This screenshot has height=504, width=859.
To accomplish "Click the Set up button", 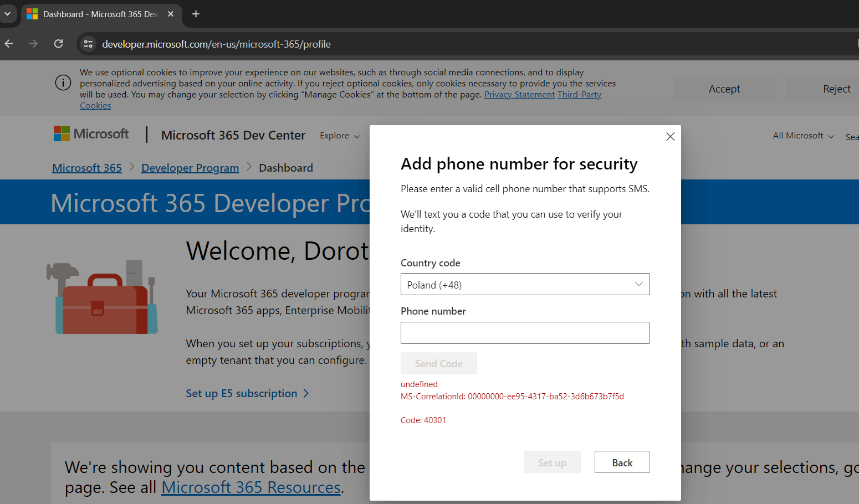I will [x=552, y=462].
